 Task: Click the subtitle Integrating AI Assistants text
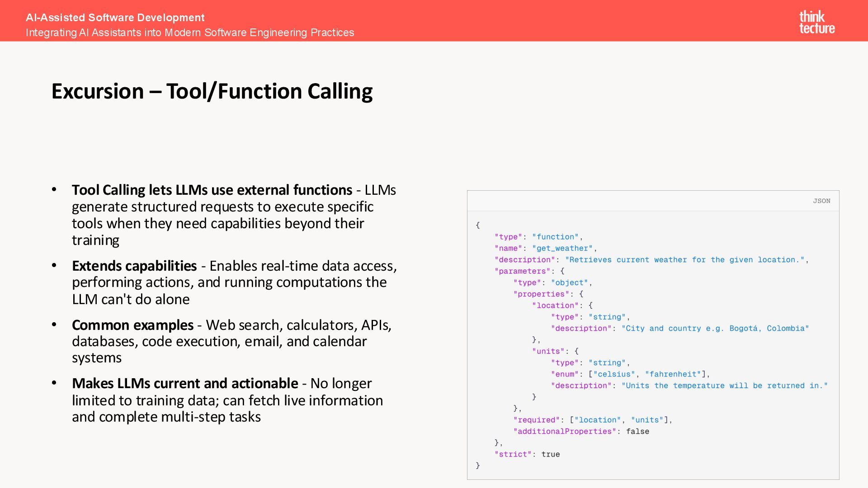point(190,33)
